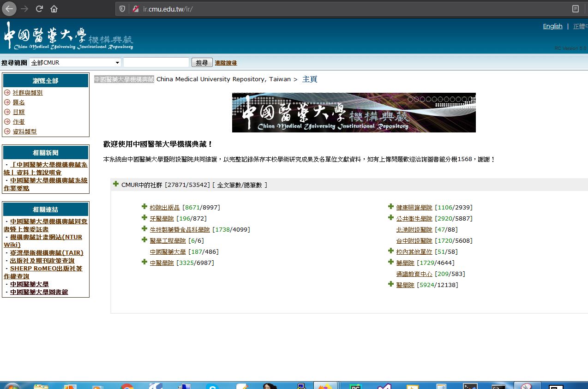This screenshot has height=389, width=588.
Task: Click arrow icon beside 日期
Action: [7, 112]
